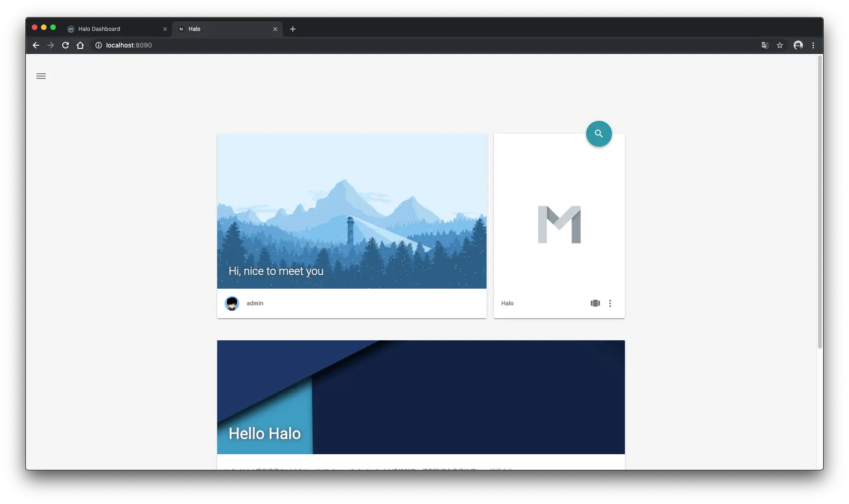Open the Chrome three-dot menu
Screen dimensions: 849x504
(813, 45)
